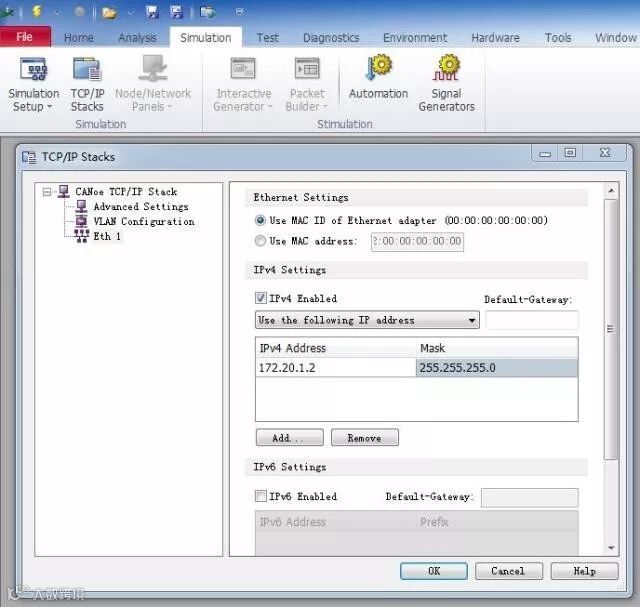Click the MAC address input field
Screen dimensions: 640x607
pyautogui.click(x=417, y=242)
